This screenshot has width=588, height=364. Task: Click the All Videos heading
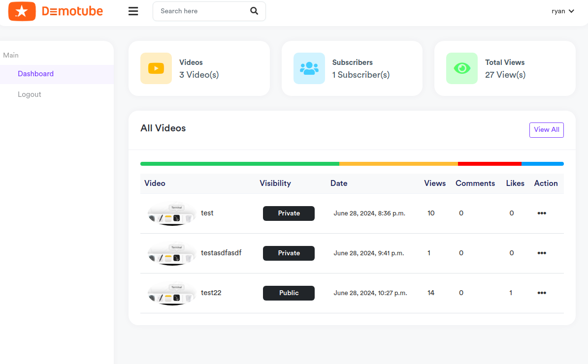163,128
